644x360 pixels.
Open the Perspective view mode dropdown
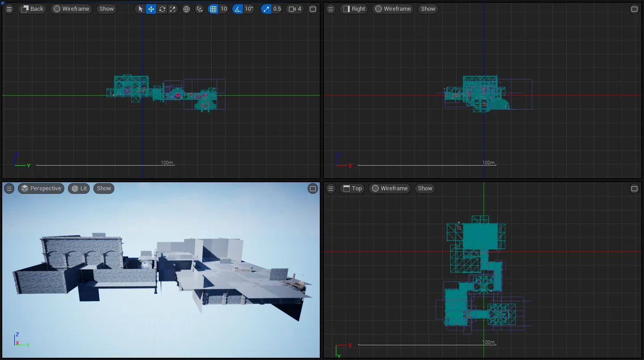(x=41, y=188)
